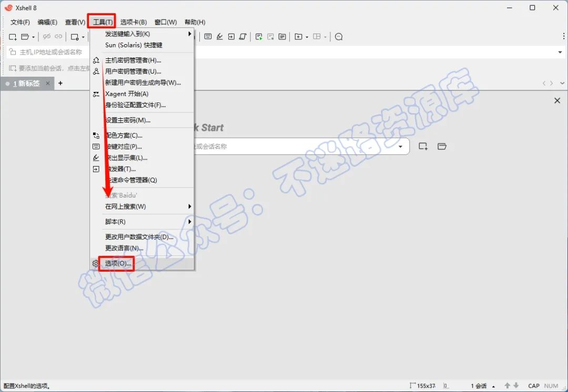This screenshot has width=568, height=392.
Task: Click the Highlight Sets pen toolbar icon
Action: coord(219,37)
